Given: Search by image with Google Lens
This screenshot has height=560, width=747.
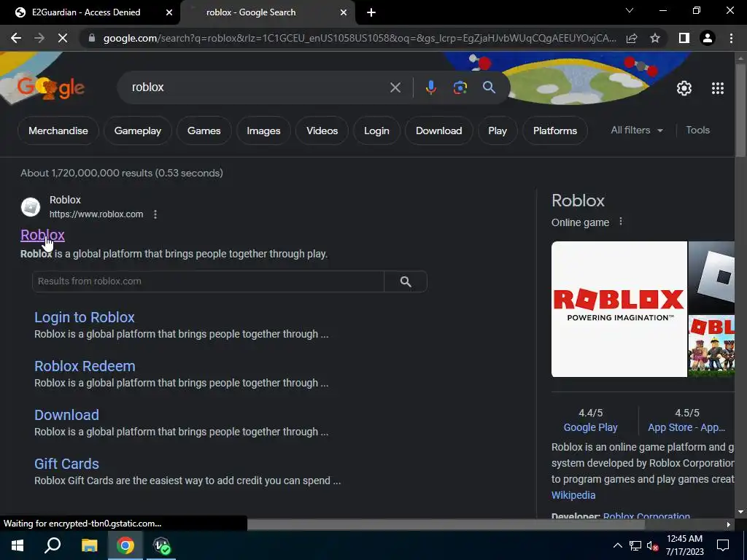Looking at the screenshot, I should pos(460,87).
